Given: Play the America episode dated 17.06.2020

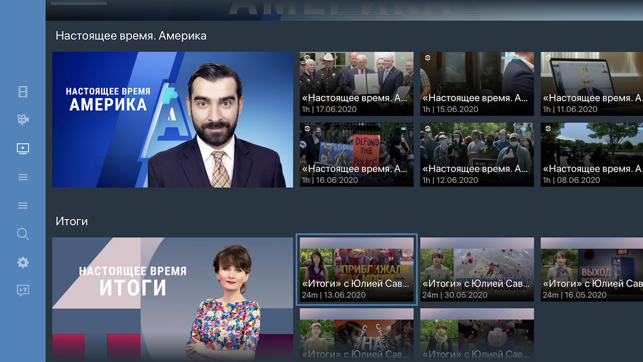Looking at the screenshot, I should tap(356, 84).
